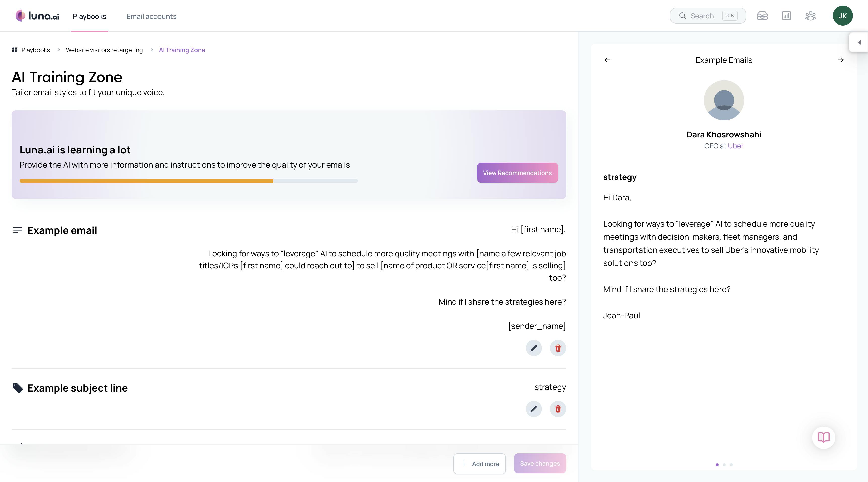
Task: Click the View Recommendations button
Action: [x=517, y=173]
